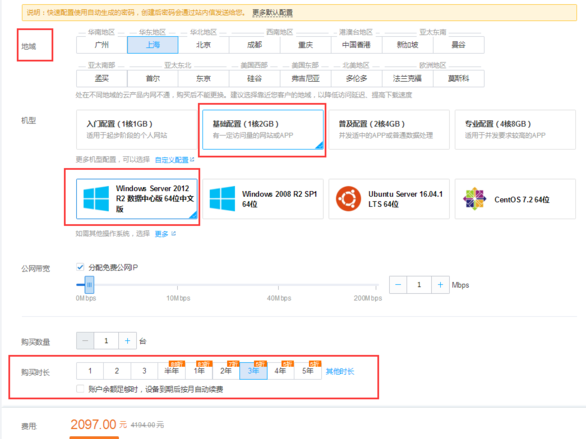Open the 更多默认配置 link
Image resolution: width=586 pixels, height=439 pixels.
(272, 13)
